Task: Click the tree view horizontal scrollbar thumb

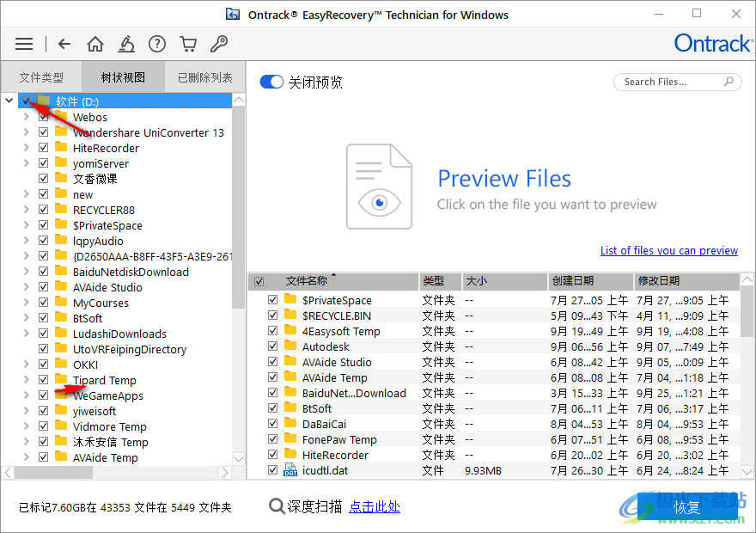Action: [53, 473]
